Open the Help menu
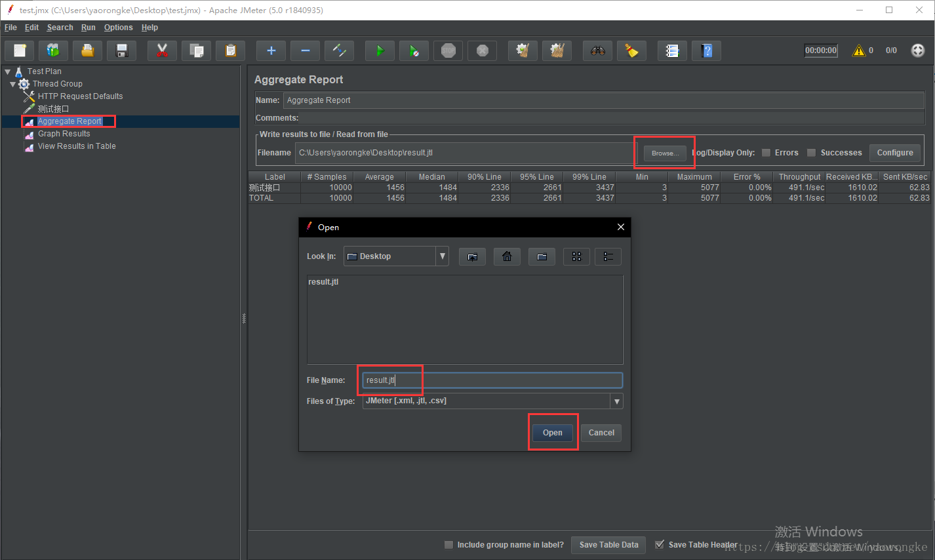 149,28
